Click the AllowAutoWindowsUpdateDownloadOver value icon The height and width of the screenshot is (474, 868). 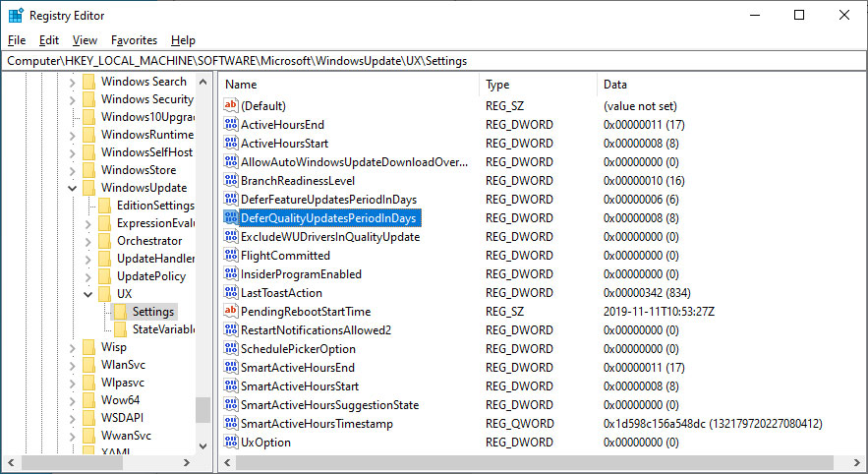point(231,161)
